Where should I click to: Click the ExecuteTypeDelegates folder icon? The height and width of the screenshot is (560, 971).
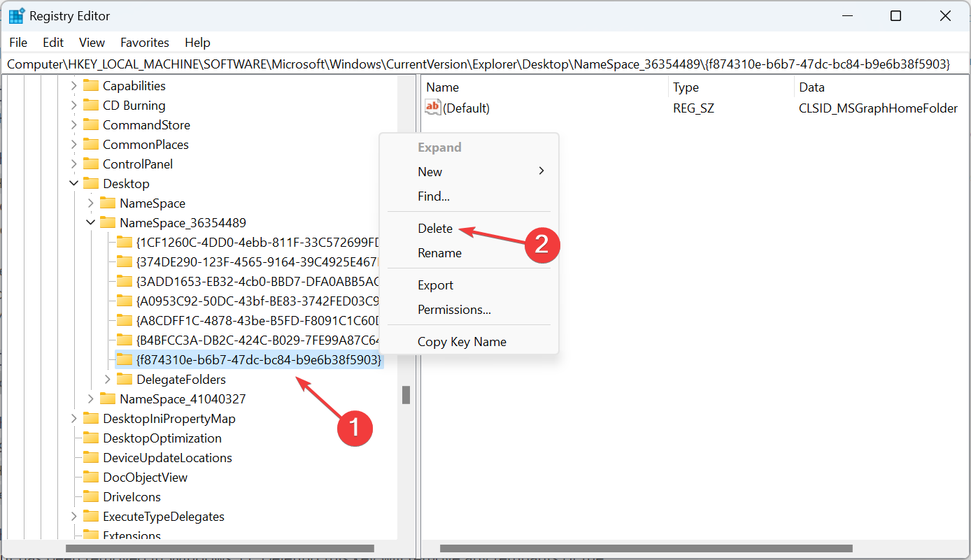coord(91,517)
